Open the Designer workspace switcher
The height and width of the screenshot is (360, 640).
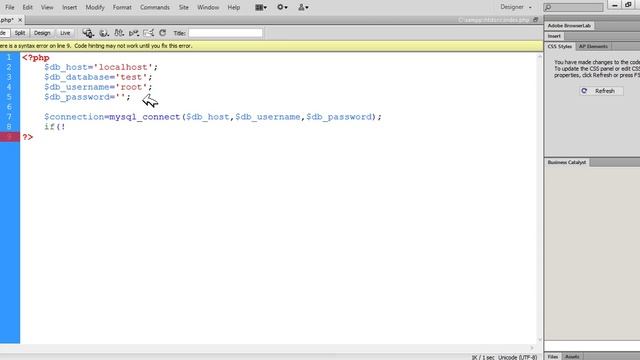coord(516,7)
